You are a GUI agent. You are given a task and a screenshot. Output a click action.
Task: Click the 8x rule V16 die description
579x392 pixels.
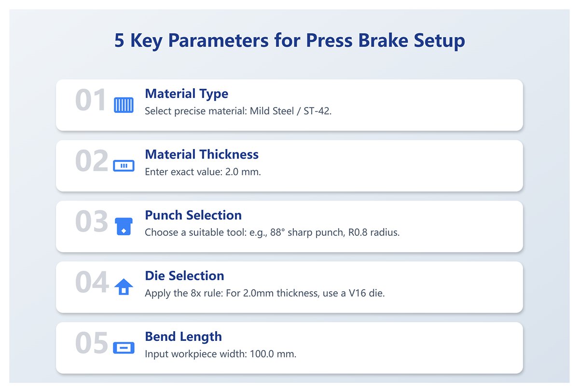pos(264,293)
